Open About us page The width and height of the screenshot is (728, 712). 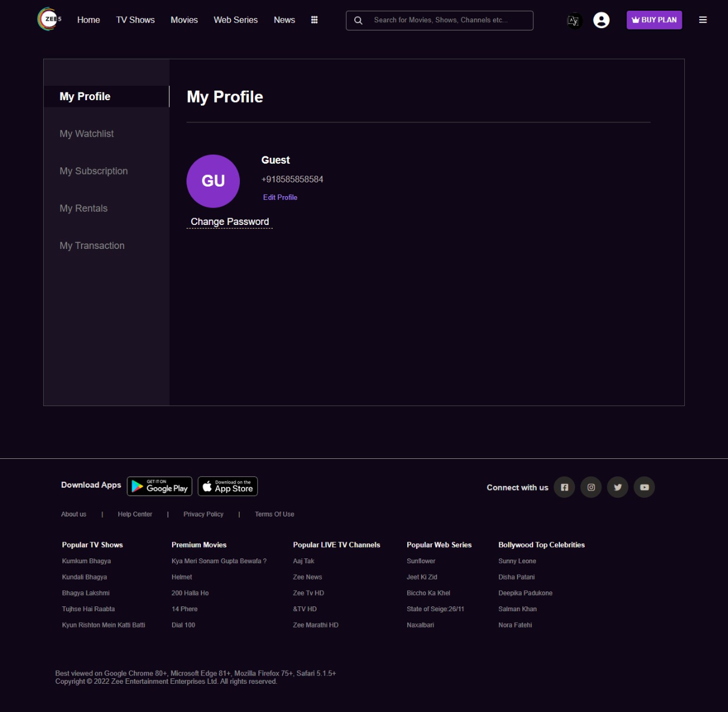pos(74,514)
